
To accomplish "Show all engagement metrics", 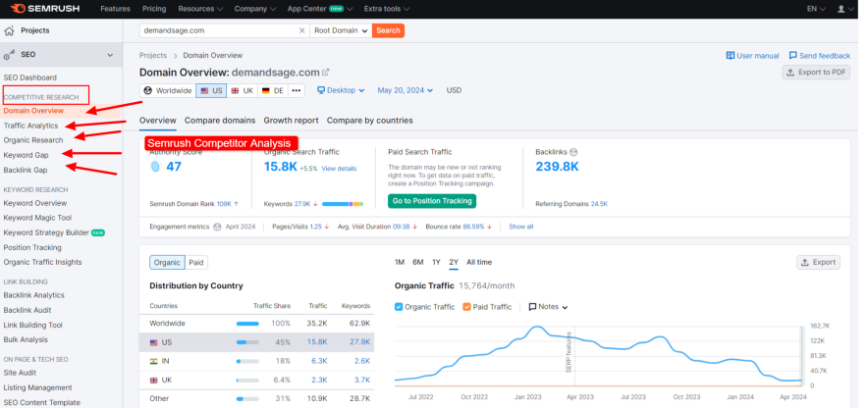I will click(x=521, y=227).
